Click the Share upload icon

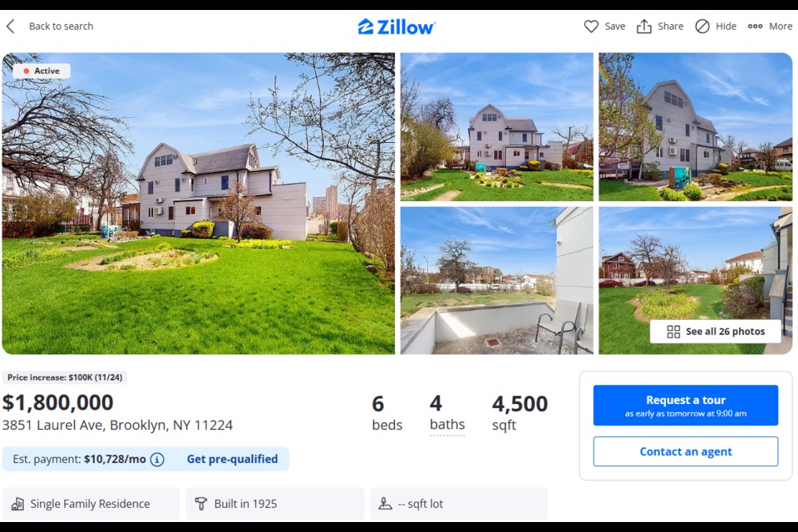click(x=643, y=26)
